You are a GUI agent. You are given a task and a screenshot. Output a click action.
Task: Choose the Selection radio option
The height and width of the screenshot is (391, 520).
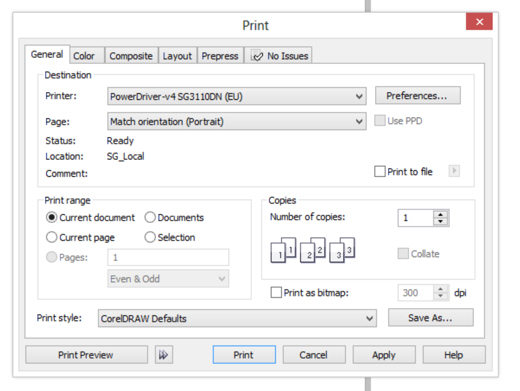pyautogui.click(x=150, y=237)
